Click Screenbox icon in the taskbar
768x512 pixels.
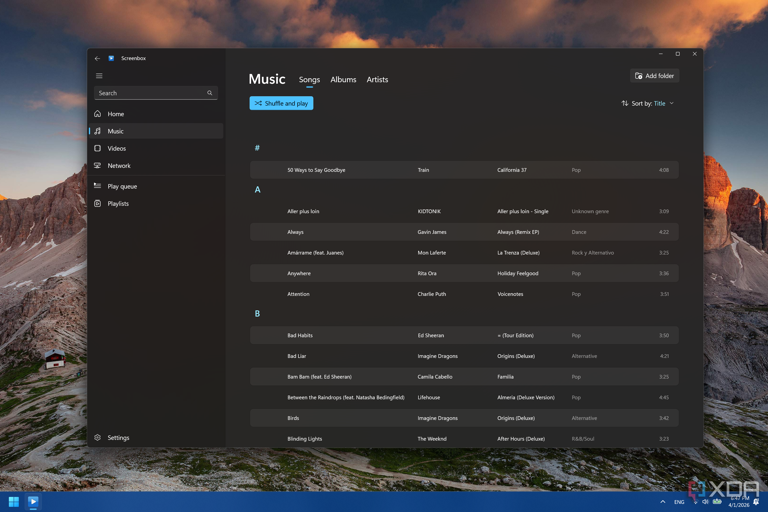33,502
